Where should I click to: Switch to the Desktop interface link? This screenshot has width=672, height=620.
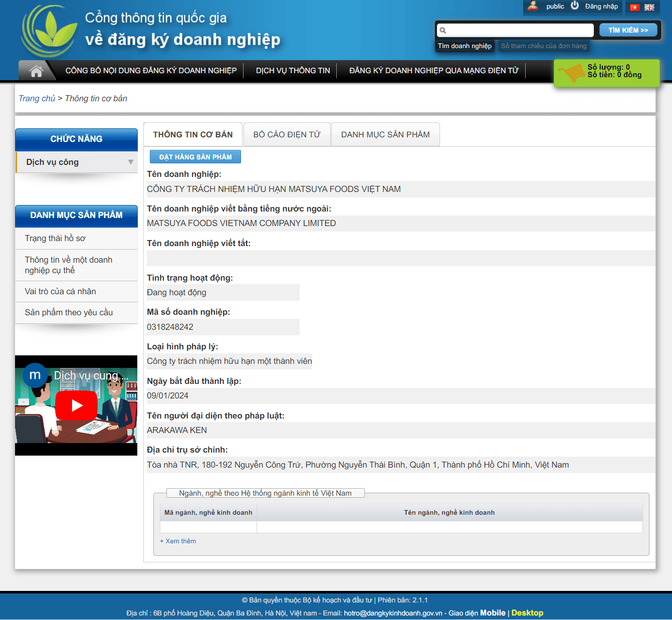(527, 613)
